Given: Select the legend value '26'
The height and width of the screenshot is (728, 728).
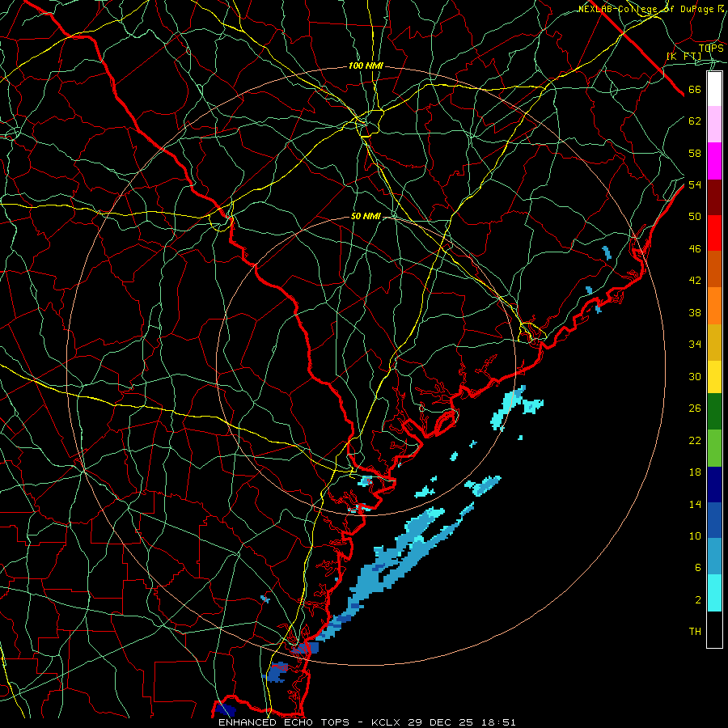Looking at the screenshot, I should point(695,408).
